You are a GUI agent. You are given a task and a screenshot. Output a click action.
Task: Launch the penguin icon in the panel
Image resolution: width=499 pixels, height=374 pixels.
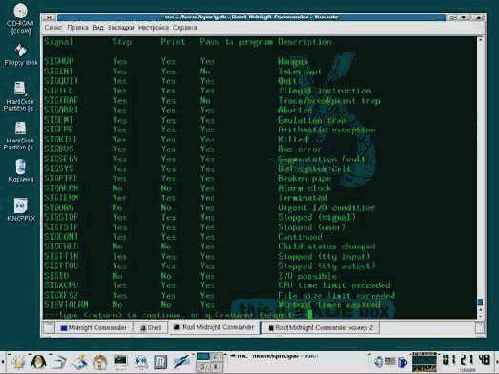pyautogui.click(x=38, y=362)
